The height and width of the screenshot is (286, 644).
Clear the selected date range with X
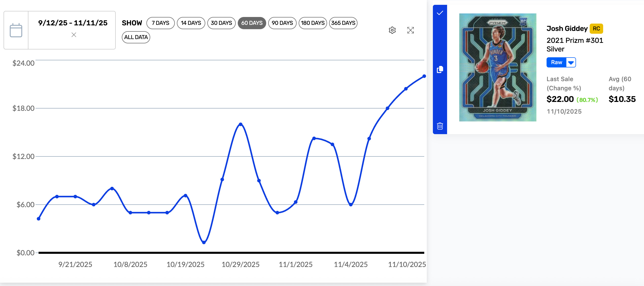[x=74, y=35]
